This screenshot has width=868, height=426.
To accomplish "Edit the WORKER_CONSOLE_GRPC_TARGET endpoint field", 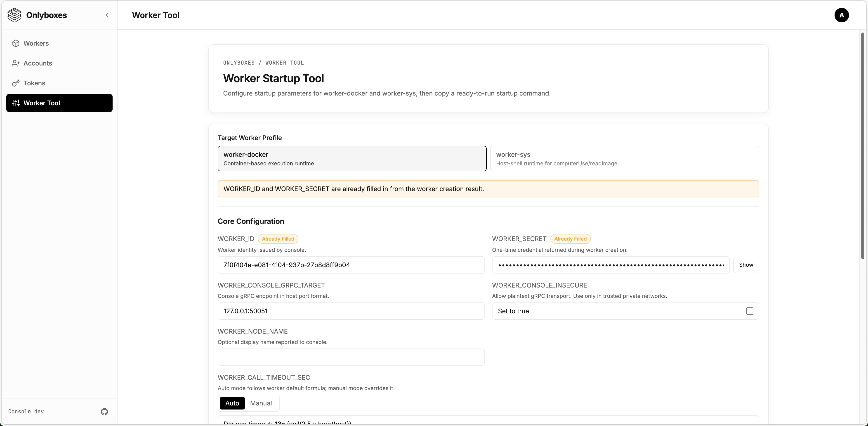I will 351,311.
